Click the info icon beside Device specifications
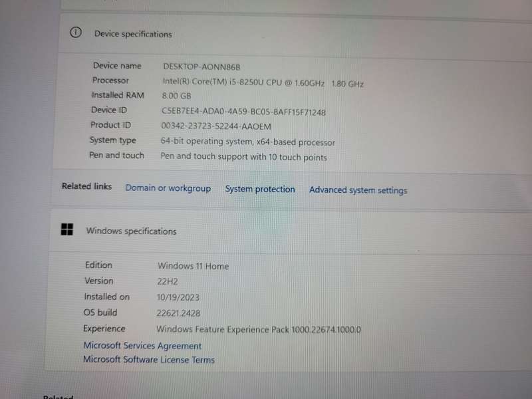Image resolution: width=532 pixels, height=399 pixels. point(76,33)
